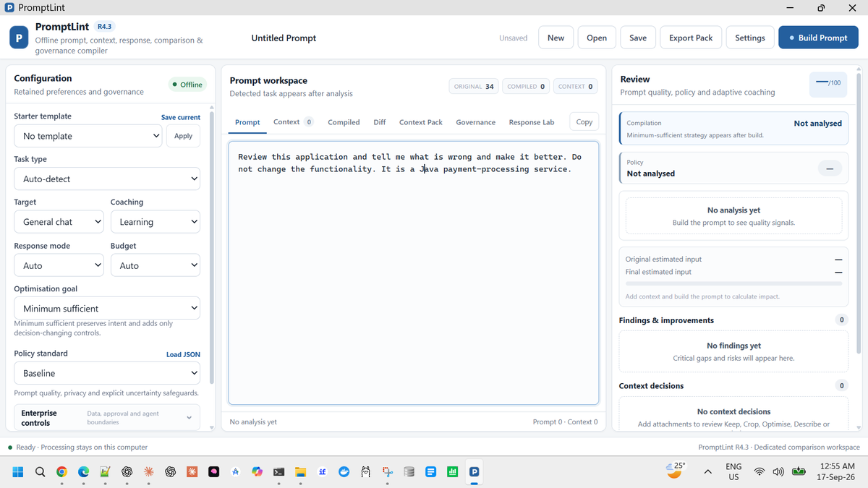Viewport: 868px width, 488px height.
Task: Click PromptLint taskbar icon
Action: tap(475, 472)
